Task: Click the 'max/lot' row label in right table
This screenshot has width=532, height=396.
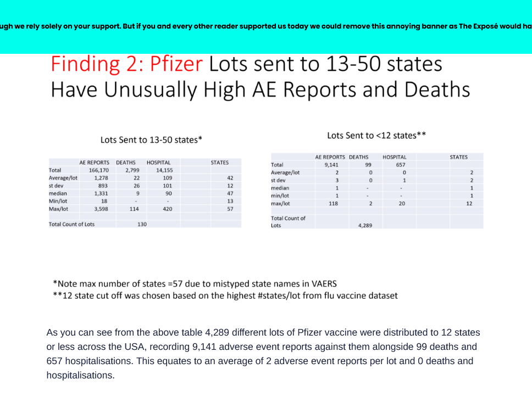Action: 280,203
